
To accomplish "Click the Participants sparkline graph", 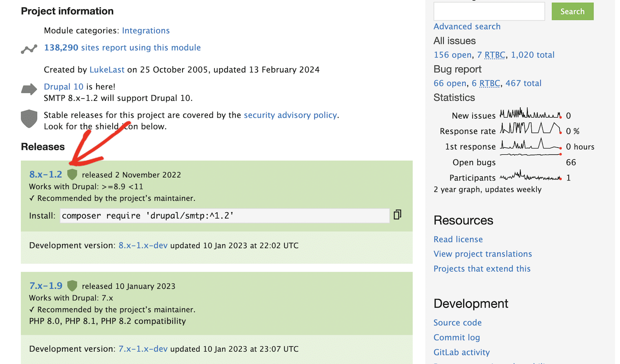I will coord(530,176).
